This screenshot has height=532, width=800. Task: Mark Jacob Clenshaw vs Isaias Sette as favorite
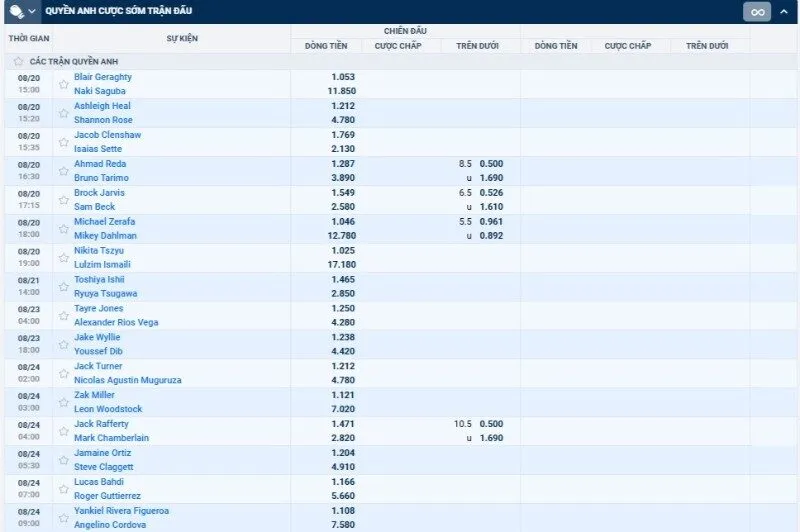63,142
